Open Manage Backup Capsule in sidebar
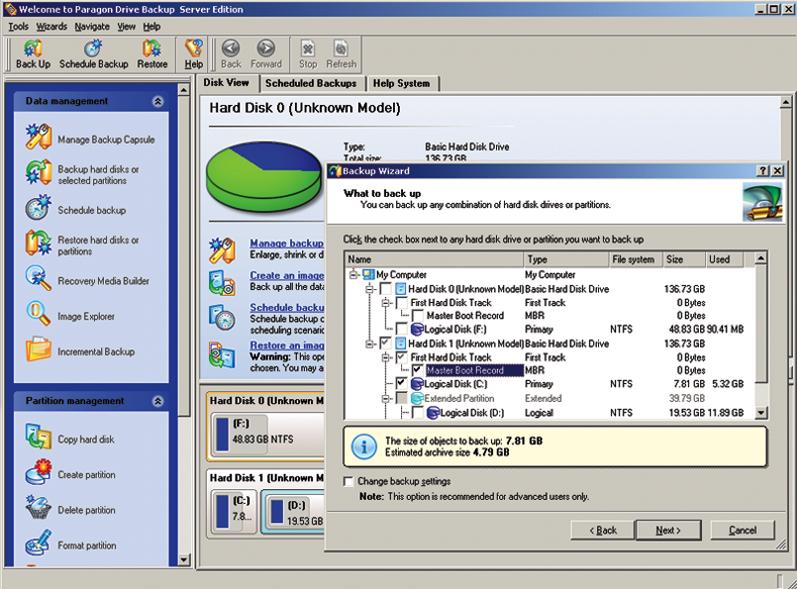This screenshot has height=589, width=797. (90, 138)
